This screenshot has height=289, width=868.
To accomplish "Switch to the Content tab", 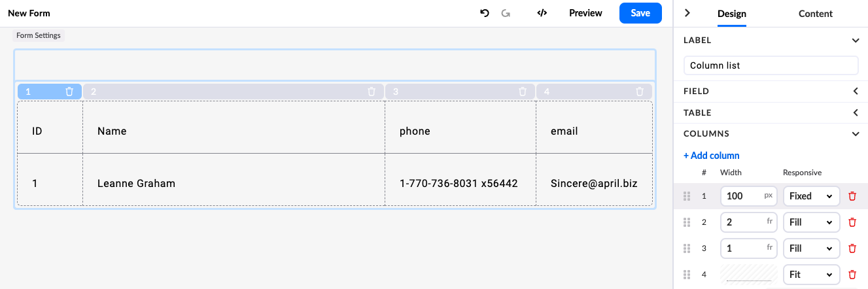I will 816,14.
